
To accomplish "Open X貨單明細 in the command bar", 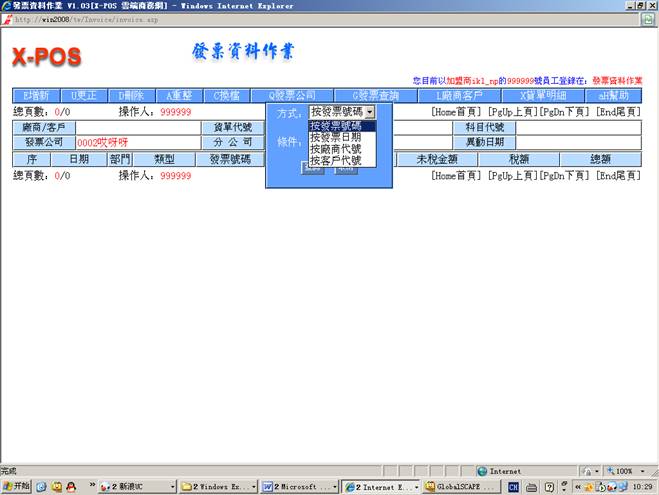I will pyautogui.click(x=532, y=95).
